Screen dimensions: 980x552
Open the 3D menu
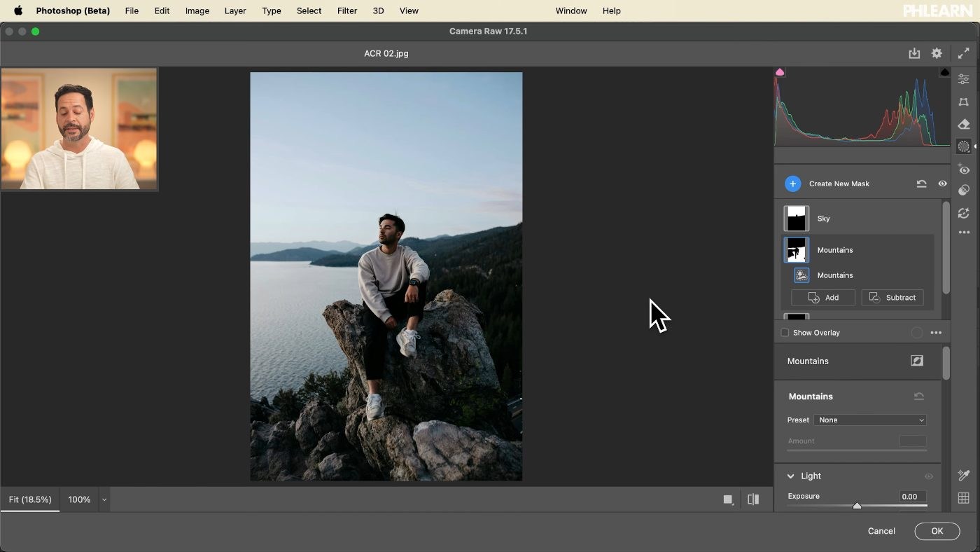(x=378, y=11)
